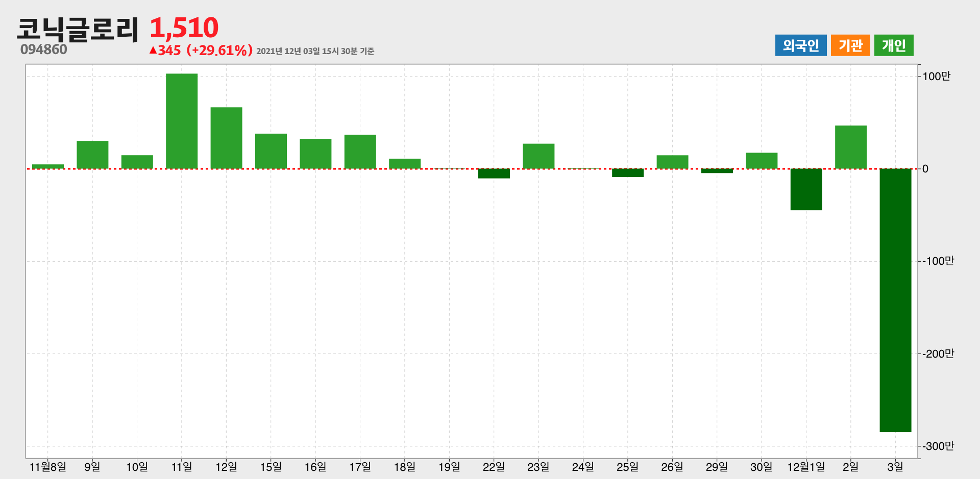Select the 개인 investor tab
The width and height of the screenshot is (980, 479).
click(x=894, y=45)
